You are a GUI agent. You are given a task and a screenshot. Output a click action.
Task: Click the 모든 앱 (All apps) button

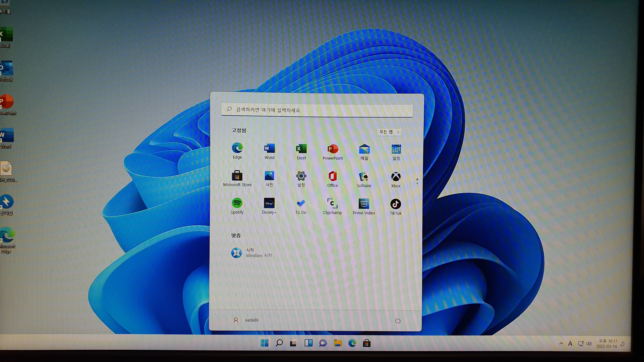point(389,132)
